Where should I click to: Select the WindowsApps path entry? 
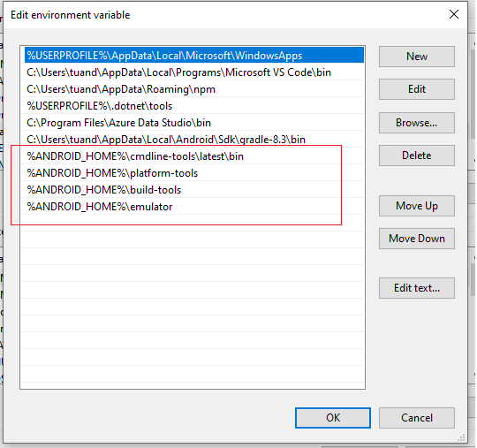tap(194, 56)
